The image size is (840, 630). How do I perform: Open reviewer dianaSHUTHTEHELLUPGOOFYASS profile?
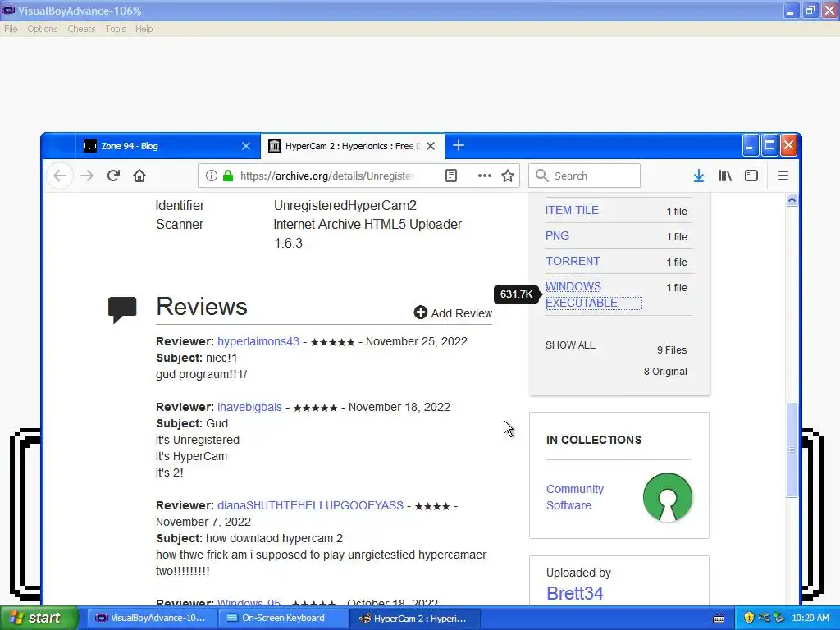(310, 505)
